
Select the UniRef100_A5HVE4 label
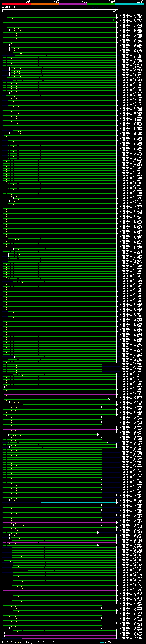click(131, 80)
